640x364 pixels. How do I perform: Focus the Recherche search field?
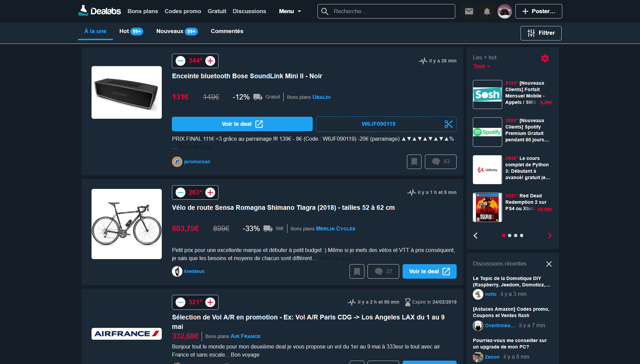(x=386, y=11)
